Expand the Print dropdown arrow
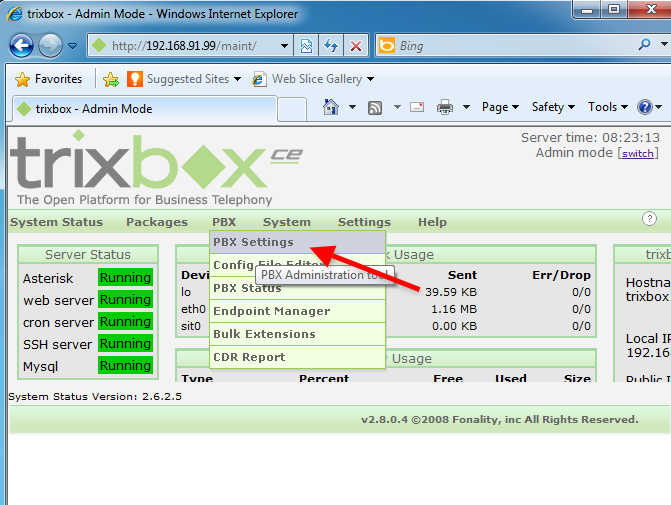This screenshot has width=671, height=505. (466, 107)
